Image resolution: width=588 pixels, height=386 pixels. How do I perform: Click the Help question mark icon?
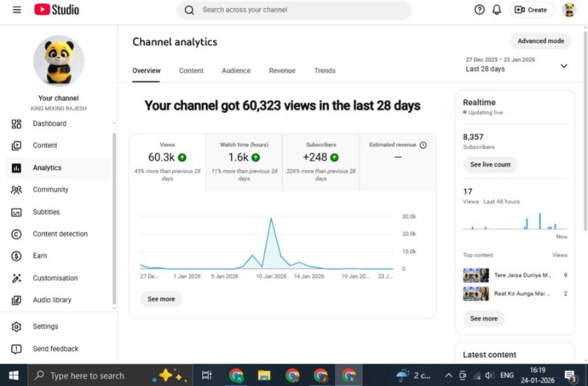tap(479, 10)
